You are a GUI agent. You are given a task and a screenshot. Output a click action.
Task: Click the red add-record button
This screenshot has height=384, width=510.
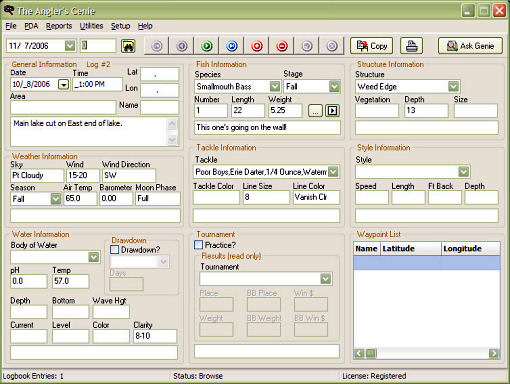[257, 46]
